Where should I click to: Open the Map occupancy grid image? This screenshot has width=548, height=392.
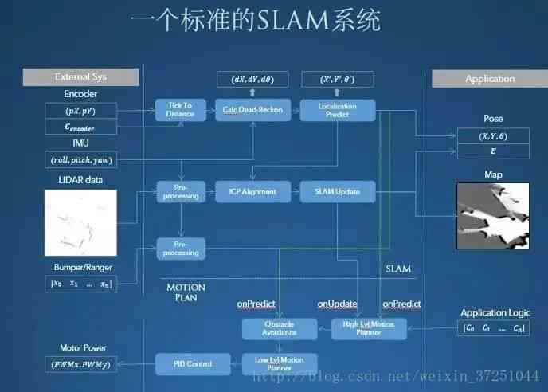(493, 216)
